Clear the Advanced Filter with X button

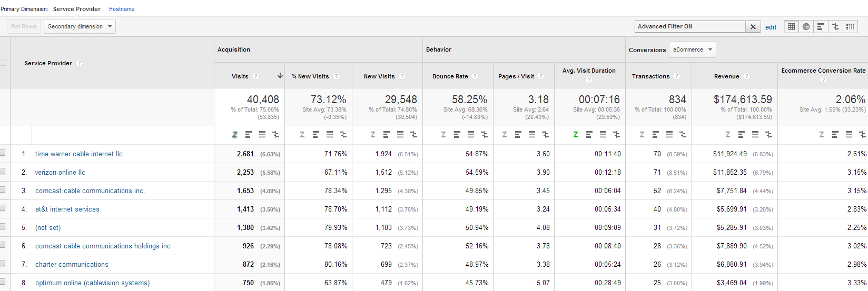(753, 27)
